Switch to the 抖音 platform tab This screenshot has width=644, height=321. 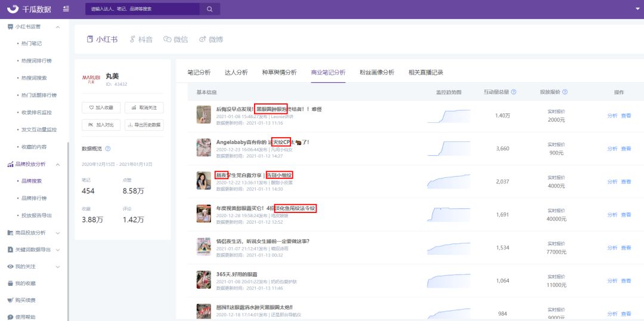tap(141, 39)
